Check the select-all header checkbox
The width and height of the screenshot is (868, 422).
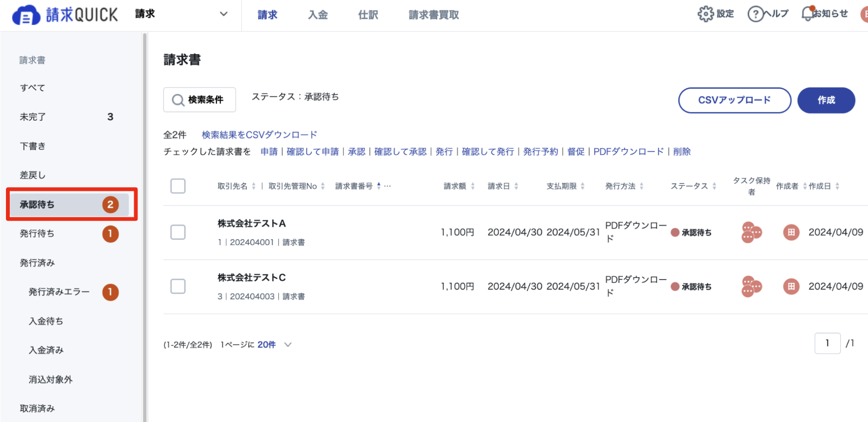point(178,186)
